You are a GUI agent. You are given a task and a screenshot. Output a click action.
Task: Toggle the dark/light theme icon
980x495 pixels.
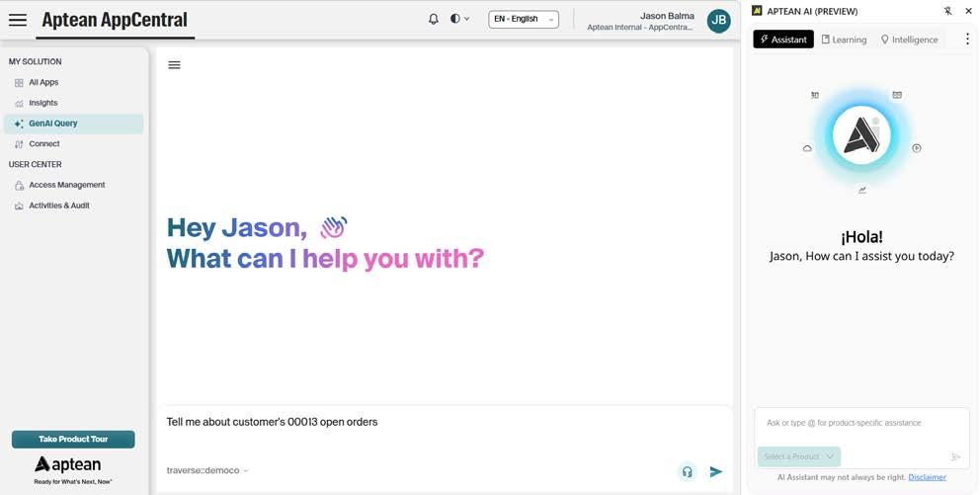(x=455, y=19)
